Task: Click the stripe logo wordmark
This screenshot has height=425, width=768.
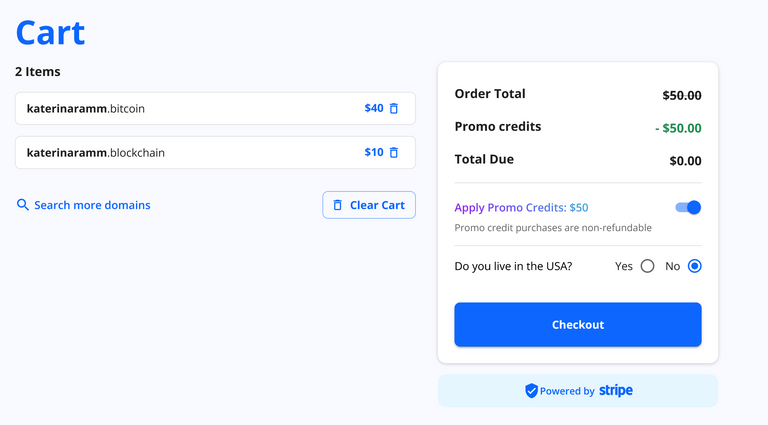Action: coord(616,390)
